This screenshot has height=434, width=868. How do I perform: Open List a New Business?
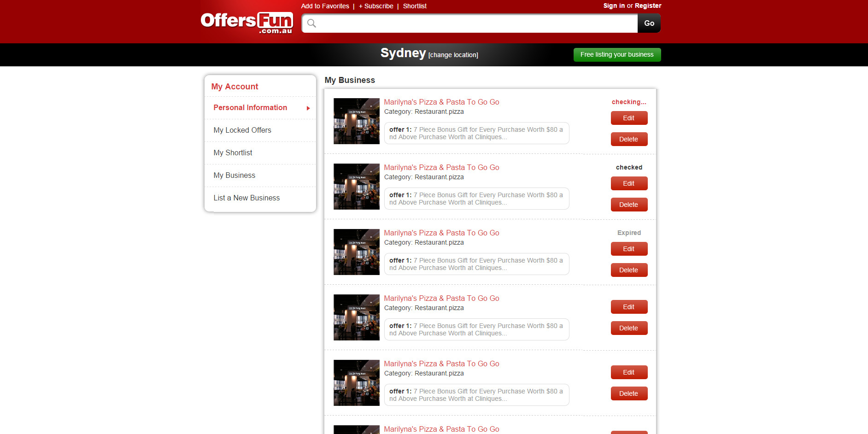pos(246,198)
